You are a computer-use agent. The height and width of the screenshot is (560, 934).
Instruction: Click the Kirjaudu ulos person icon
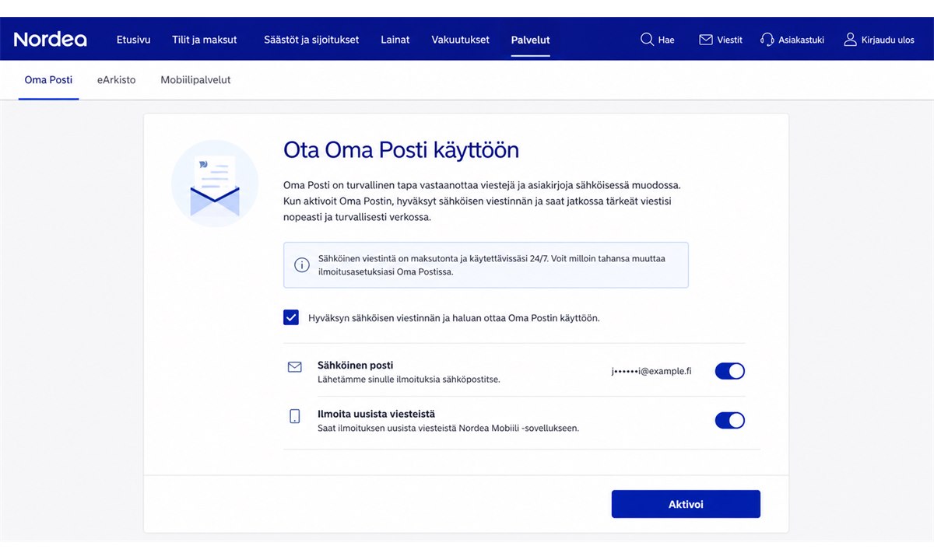click(850, 39)
